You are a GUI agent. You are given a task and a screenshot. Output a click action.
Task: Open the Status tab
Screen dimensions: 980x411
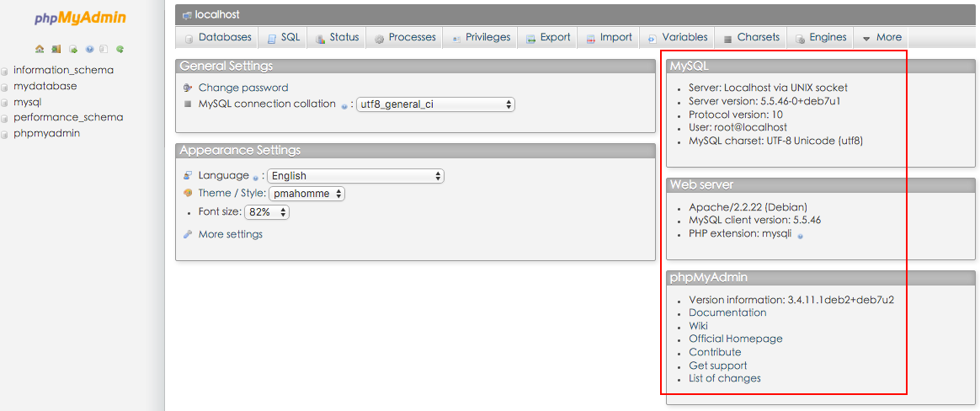click(x=337, y=38)
